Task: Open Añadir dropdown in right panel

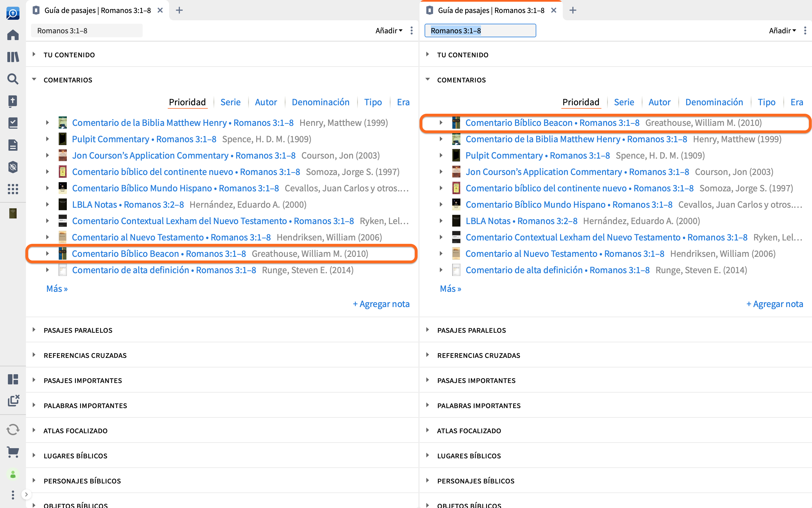Action: point(782,30)
